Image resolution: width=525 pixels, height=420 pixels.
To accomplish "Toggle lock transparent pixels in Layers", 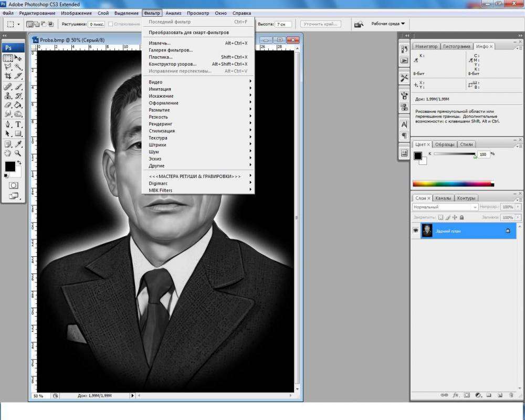I will pos(441,217).
